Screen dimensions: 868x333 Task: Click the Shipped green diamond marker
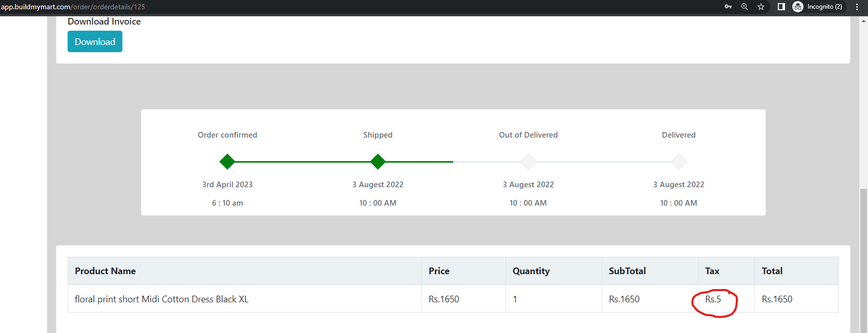(x=378, y=162)
